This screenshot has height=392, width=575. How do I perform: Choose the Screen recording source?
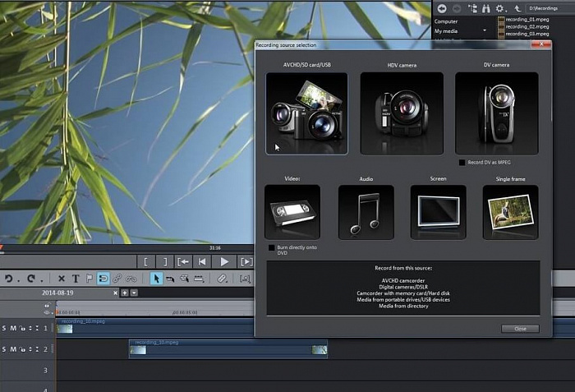click(438, 212)
